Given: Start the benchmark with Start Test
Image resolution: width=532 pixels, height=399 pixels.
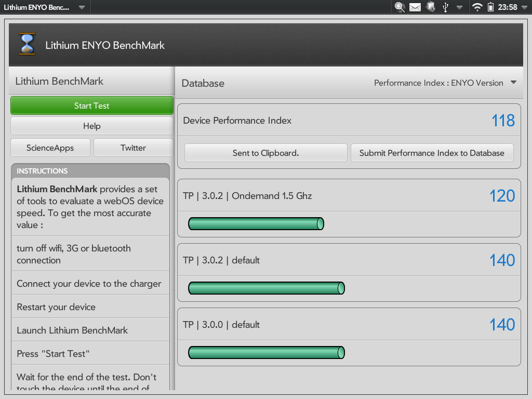Looking at the screenshot, I should [x=92, y=105].
